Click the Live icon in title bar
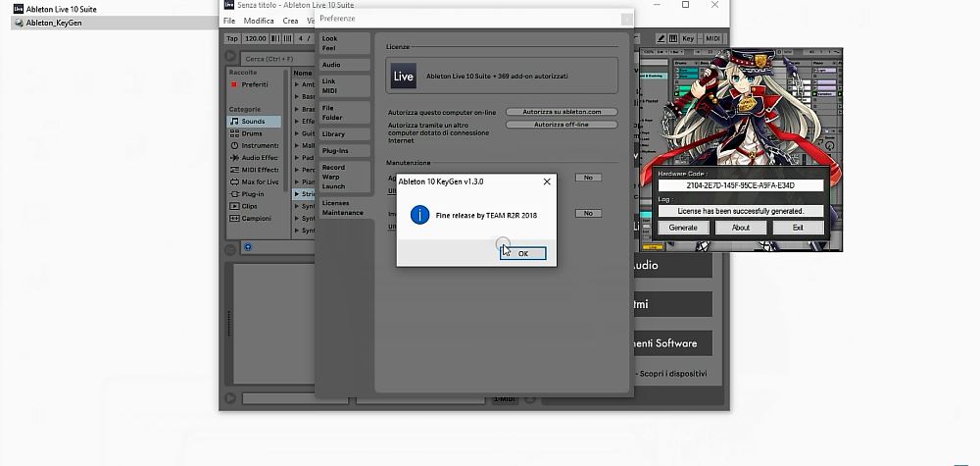 point(229,5)
